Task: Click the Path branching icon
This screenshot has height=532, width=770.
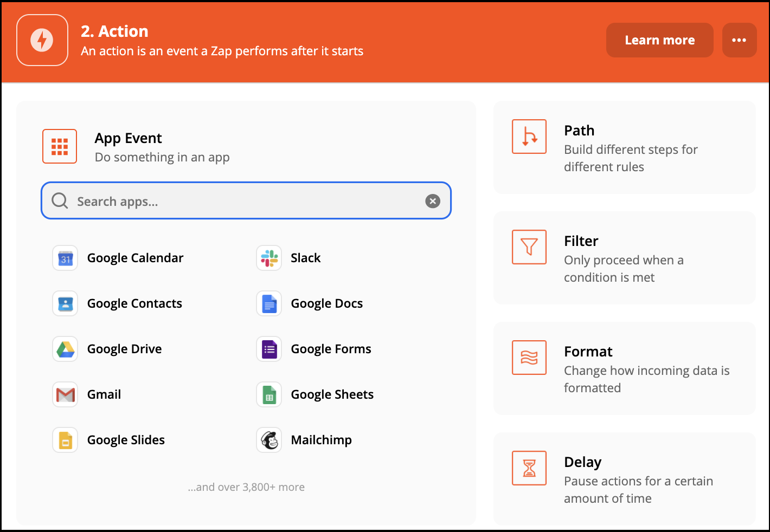Action: 529,137
